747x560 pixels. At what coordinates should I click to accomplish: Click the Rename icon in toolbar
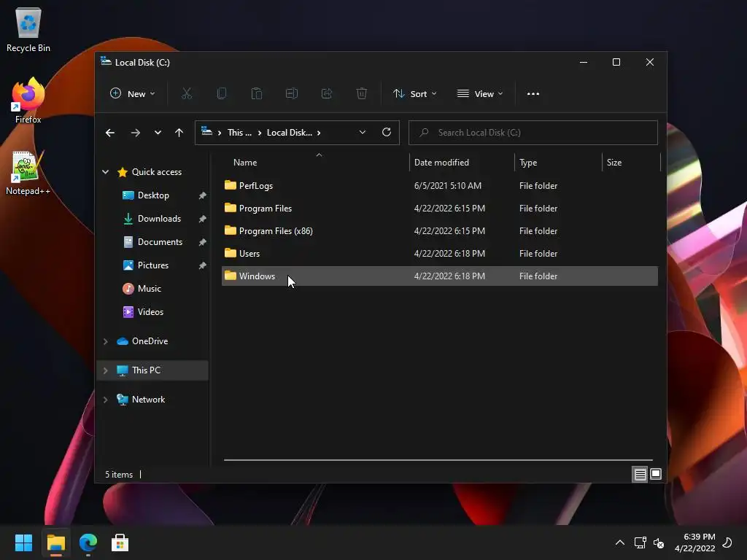[x=292, y=94]
